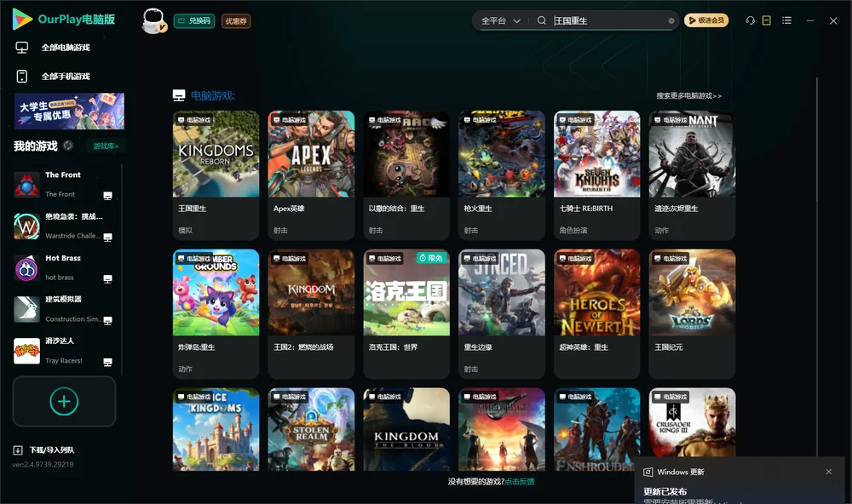
Task: Click the download icon beside 下载/导入列队
Action: tap(18, 450)
